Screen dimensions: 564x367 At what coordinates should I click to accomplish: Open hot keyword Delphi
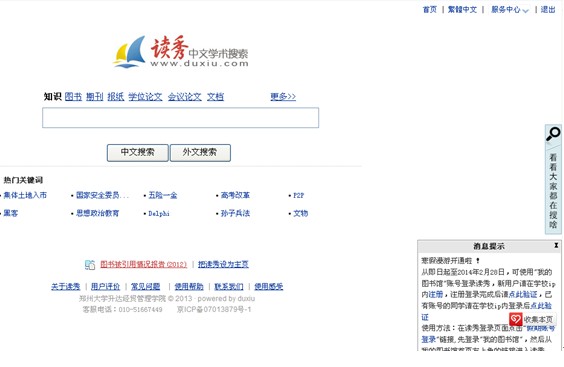coord(159,214)
